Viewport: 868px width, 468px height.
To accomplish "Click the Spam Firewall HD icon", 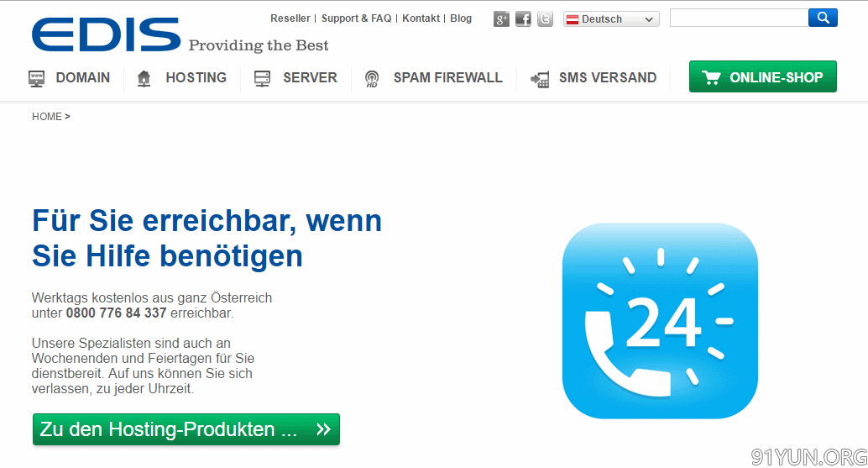I will coord(372,79).
